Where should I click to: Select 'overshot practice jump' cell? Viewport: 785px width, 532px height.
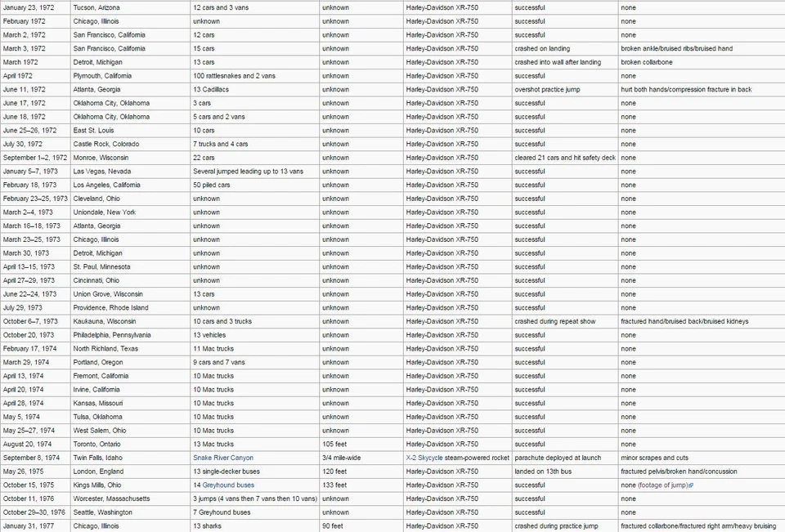pyautogui.click(x=565, y=90)
